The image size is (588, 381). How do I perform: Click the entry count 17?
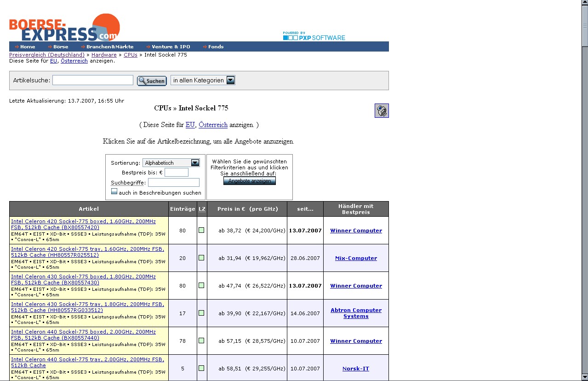183,313
